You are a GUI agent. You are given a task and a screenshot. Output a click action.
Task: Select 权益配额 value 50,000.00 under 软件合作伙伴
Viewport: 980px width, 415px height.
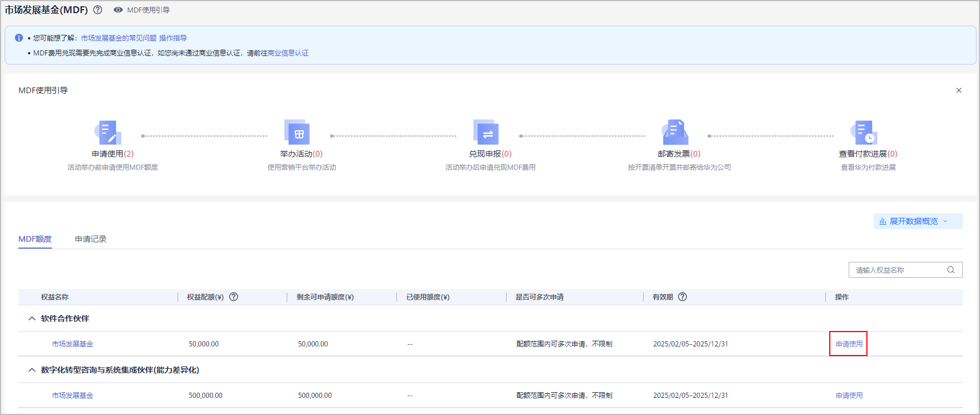pyautogui.click(x=204, y=344)
